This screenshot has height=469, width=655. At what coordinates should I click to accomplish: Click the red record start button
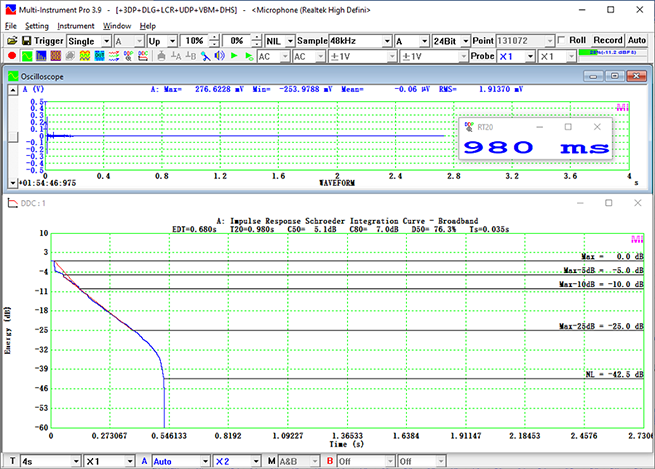point(12,57)
